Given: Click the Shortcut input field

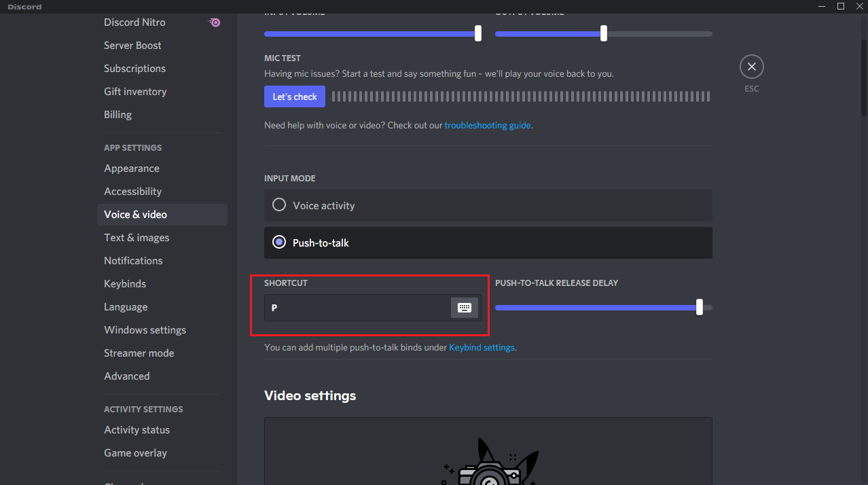Looking at the screenshot, I should [353, 308].
